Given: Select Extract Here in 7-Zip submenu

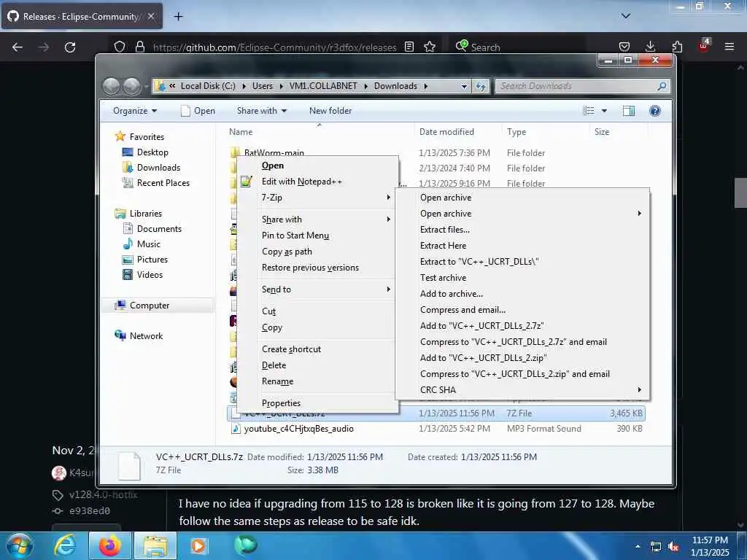Looking at the screenshot, I should pos(443,246).
